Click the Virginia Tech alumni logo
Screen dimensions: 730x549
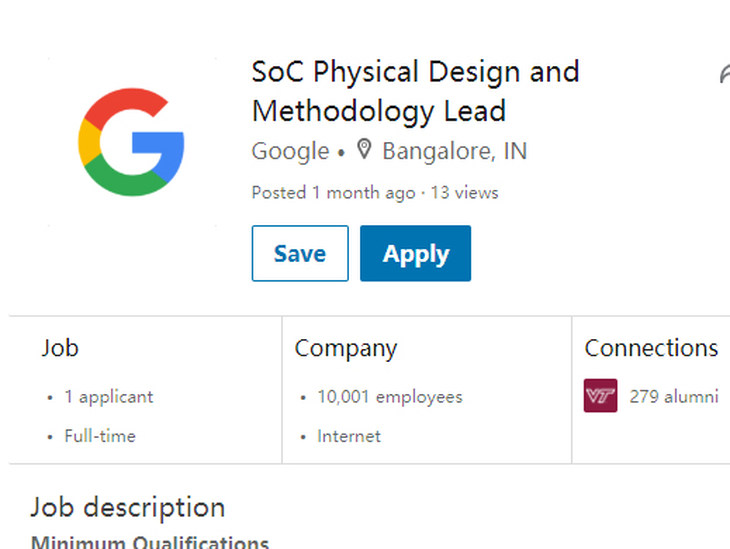point(601,396)
